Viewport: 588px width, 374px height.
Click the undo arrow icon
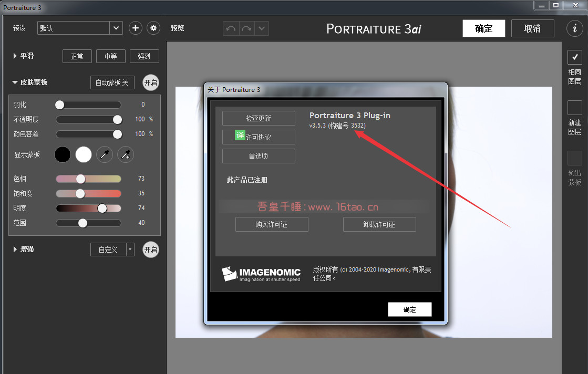(x=231, y=28)
